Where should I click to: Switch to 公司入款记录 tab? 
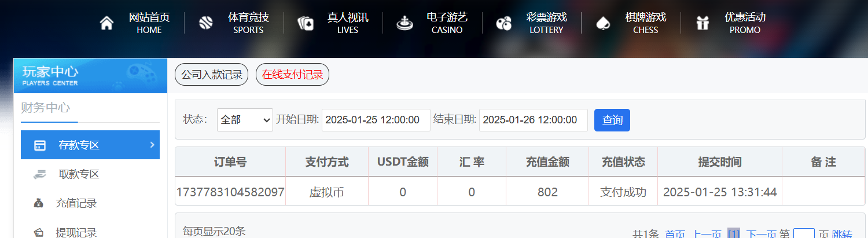tap(212, 75)
